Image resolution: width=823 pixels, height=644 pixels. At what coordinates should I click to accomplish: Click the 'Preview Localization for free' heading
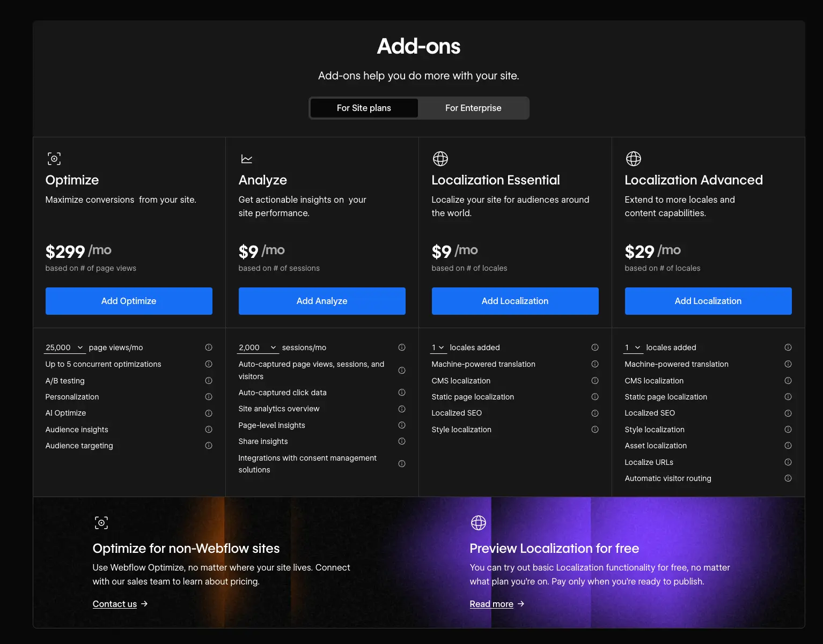554,548
